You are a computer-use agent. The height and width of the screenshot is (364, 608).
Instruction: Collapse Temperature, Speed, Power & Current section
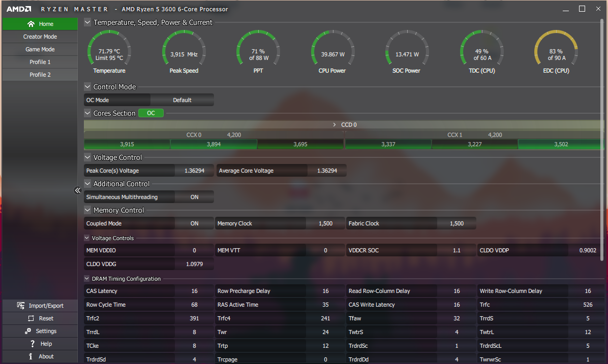coord(87,22)
